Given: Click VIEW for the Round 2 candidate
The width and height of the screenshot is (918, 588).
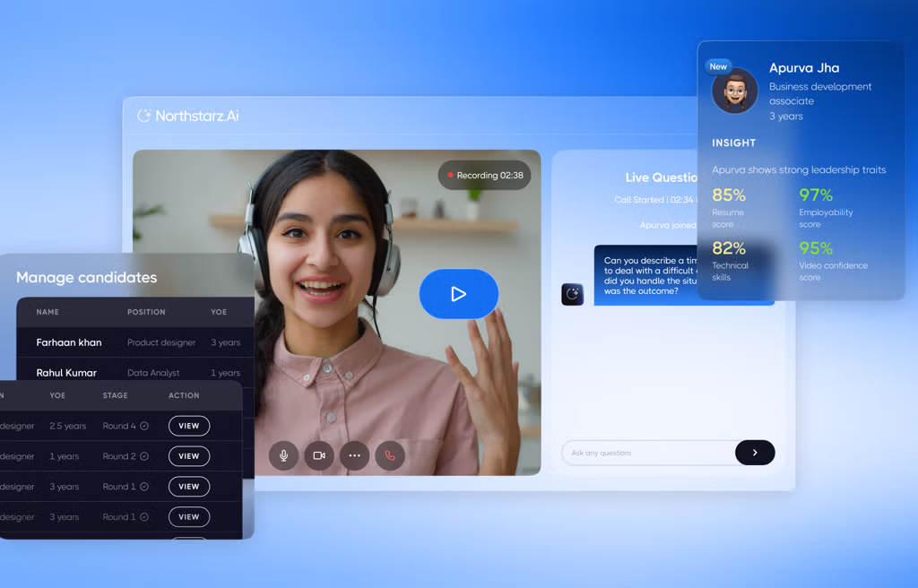Looking at the screenshot, I should coord(189,456).
